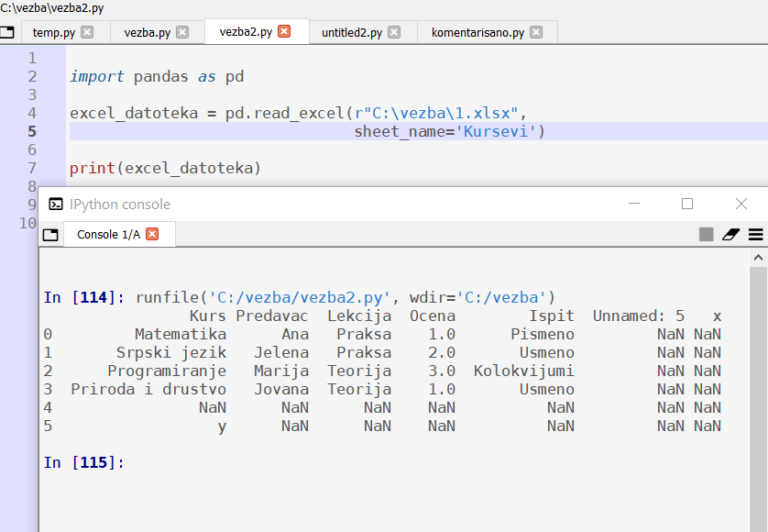Click line number 7 in the editor
768x532 pixels.
(x=32, y=169)
